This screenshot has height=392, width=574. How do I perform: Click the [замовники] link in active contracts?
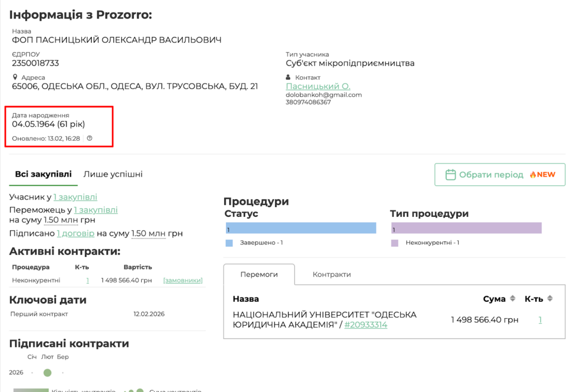[183, 280]
